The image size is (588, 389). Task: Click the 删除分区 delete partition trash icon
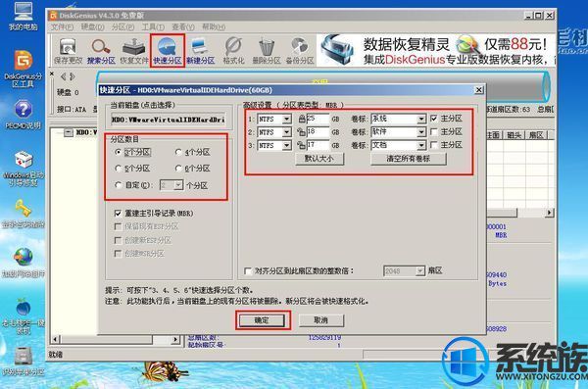tap(267, 51)
